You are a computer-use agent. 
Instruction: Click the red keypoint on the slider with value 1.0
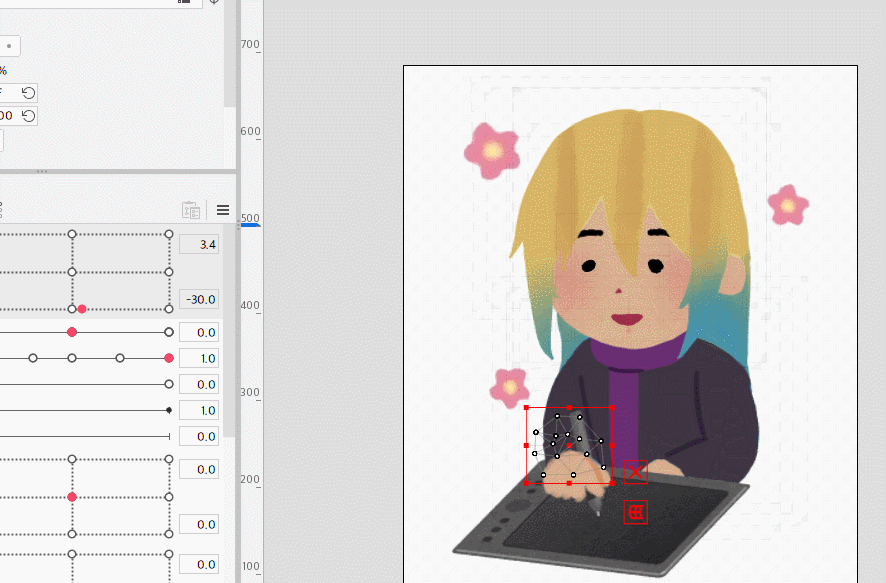(x=169, y=358)
